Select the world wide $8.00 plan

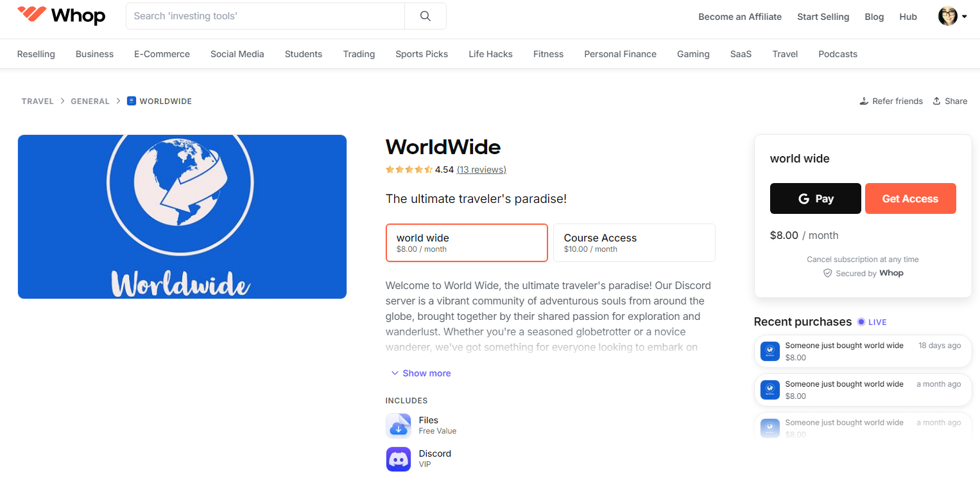click(x=467, y=243)
